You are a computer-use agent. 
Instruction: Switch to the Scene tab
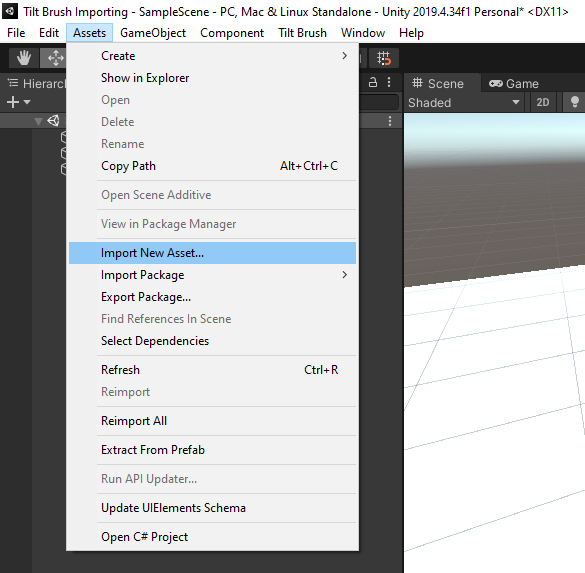[438, 84]
